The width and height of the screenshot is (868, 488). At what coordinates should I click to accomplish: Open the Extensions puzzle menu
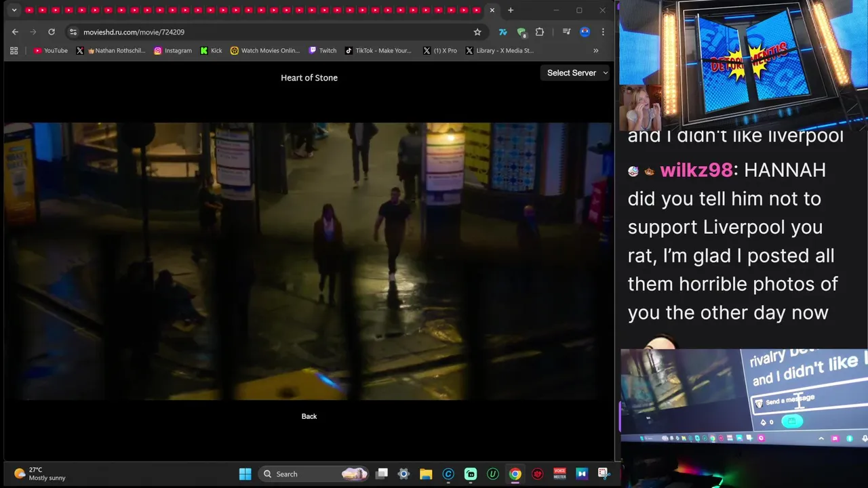(x=540, y=32)
